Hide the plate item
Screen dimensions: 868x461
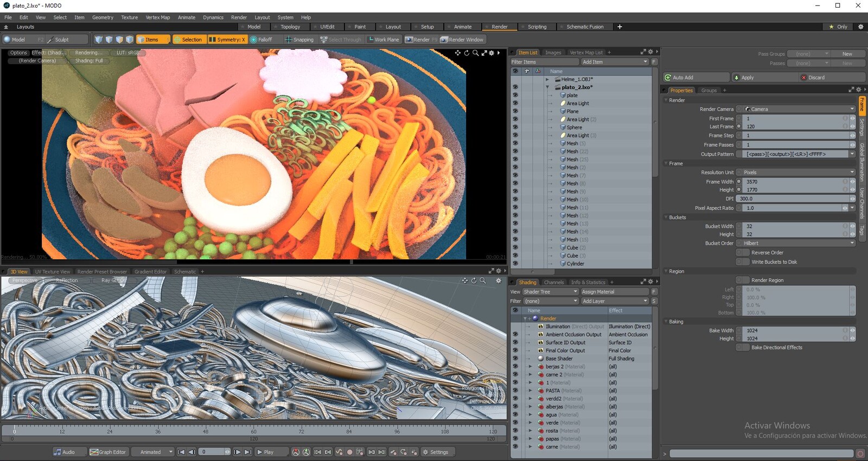pyautogui.click(x=515, y=95)
